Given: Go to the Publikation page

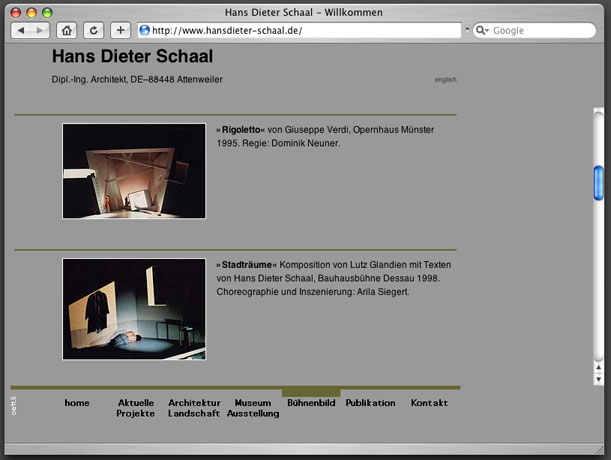Looking at the screenshot, I should [x=370, y=403].
